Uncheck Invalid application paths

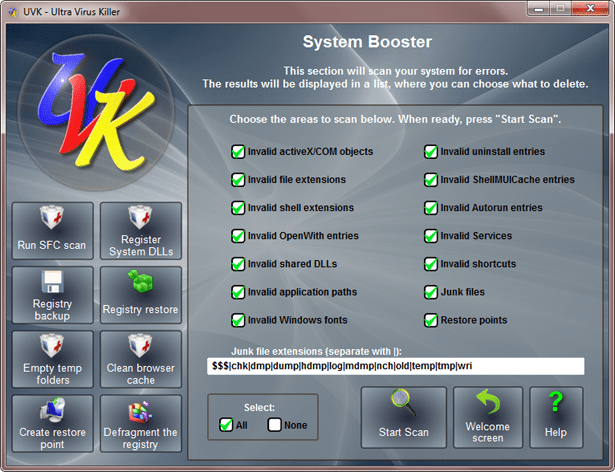(238, 292)
